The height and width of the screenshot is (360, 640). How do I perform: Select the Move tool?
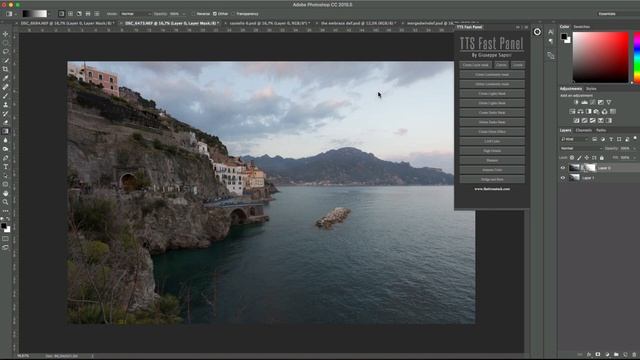pos(5,34)
